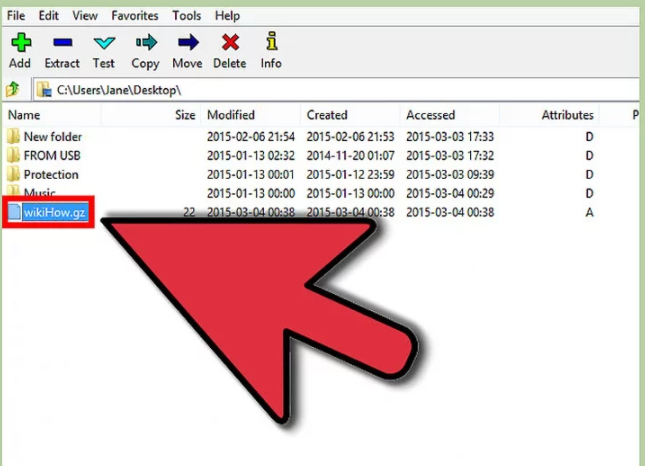This screenshot has width=645, height=466.
Task: Open the Tools menu
Action: 186,16
